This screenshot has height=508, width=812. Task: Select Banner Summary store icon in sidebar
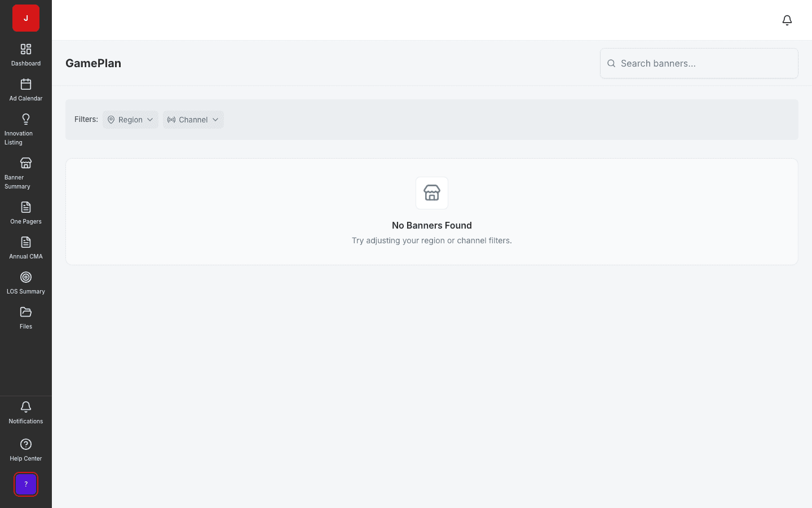(x=26, y=163)
